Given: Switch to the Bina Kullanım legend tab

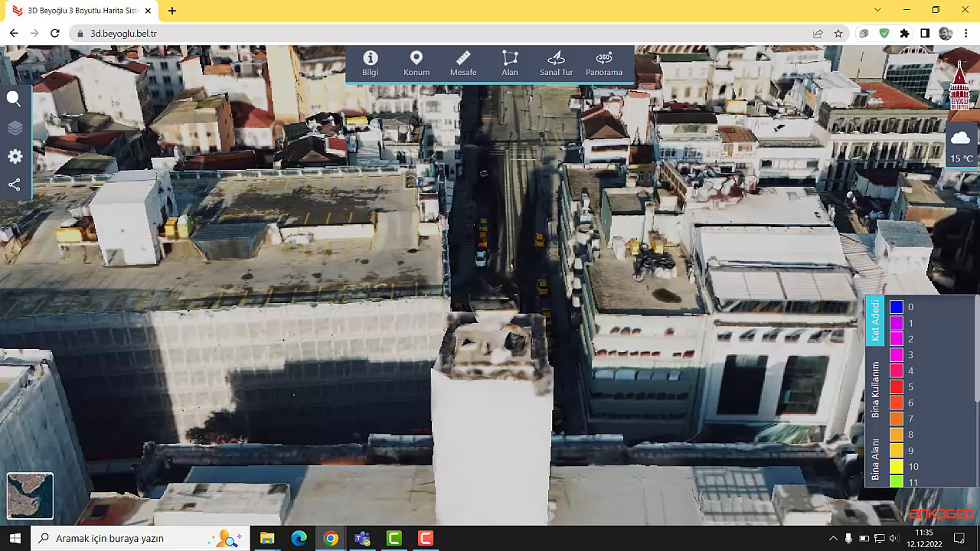Looking at the screenshot, I should click(874, 390).
